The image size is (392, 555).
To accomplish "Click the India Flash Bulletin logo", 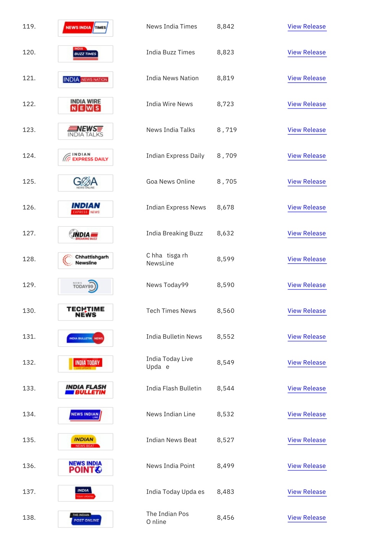I will [x=85, y=390].
